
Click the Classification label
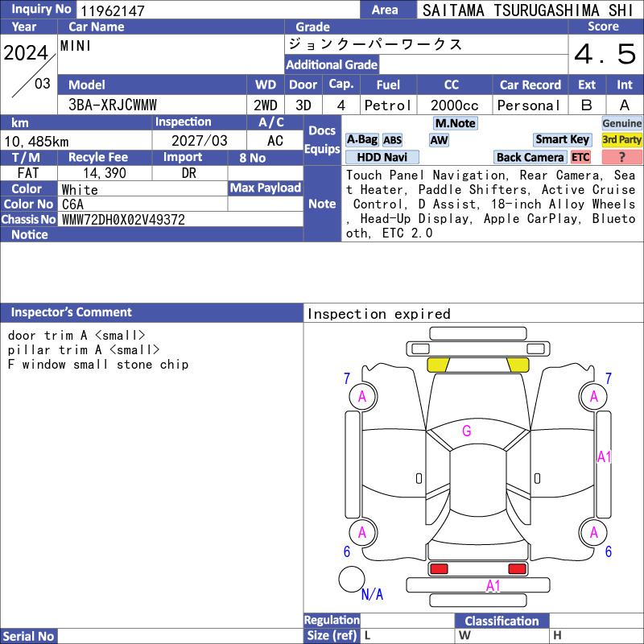point(502,621)
